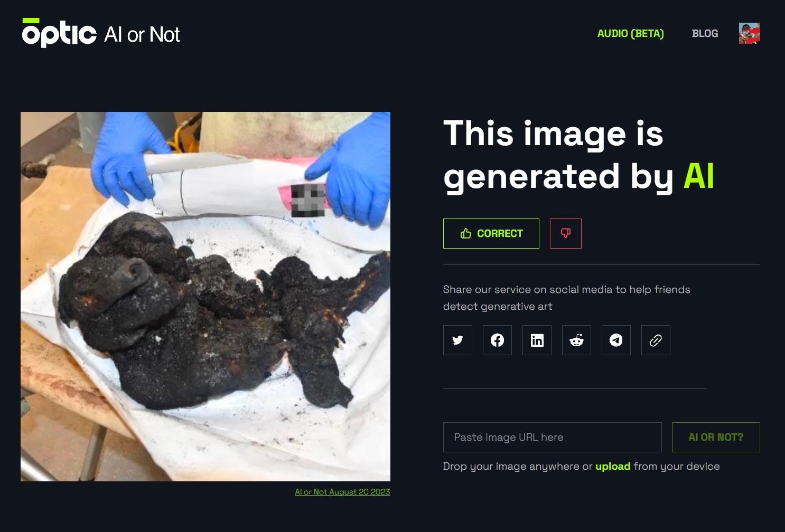Copy the share link with chain icon
This screenshot has width=785, height=532.
pyautogui.click(x=656, y=340)
